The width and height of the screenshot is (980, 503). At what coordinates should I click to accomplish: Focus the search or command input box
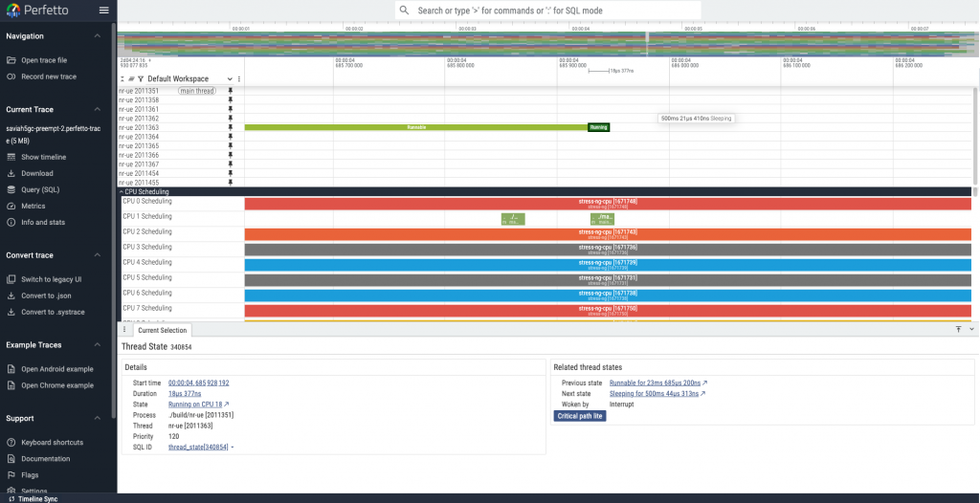[549, 11]
